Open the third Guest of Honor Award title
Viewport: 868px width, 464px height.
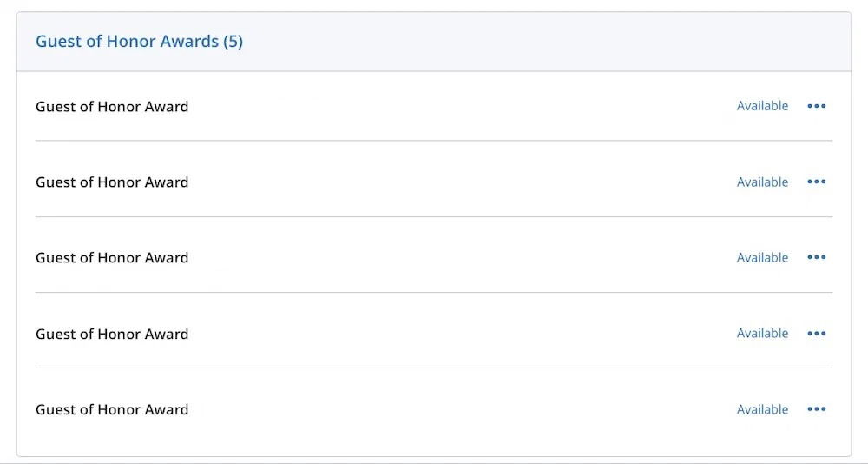tap(112, 258)
